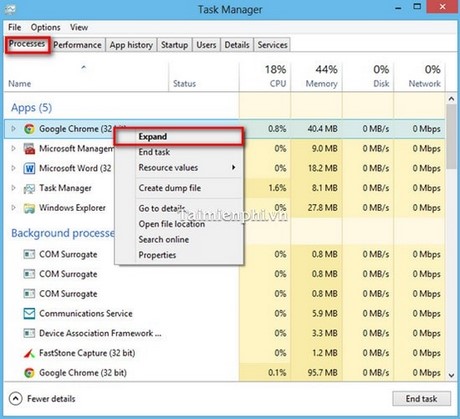Switch to the App history tab
The height and width of the screenshot is (419, 460).
click(x=131, y=45)
